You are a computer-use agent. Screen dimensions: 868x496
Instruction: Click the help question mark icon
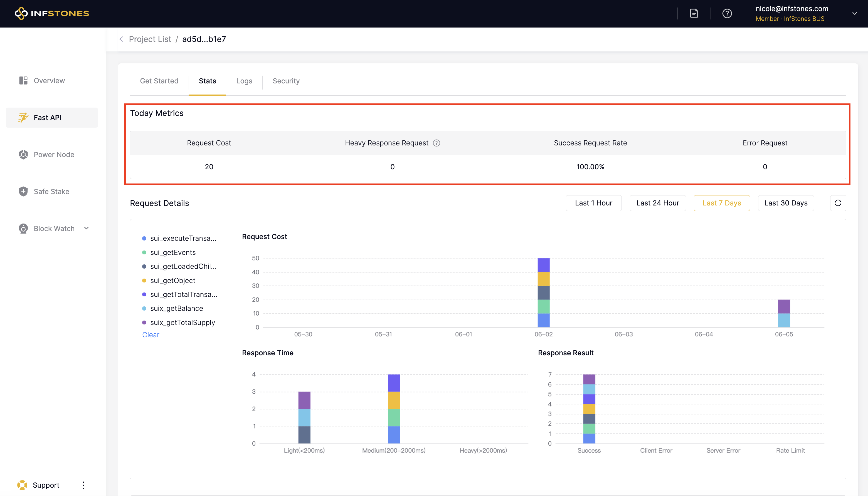[x=727, y=13]
